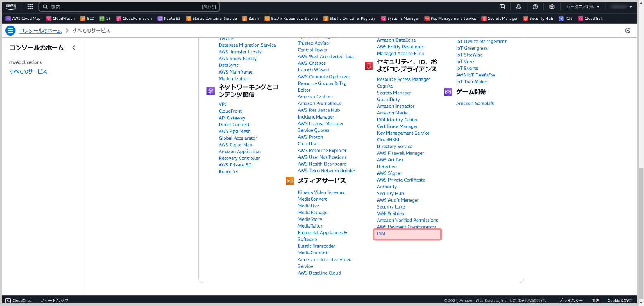The width and height of the screenshot is (644, 306).
Task: Open Cookie の設定 footer link
Action: [x=620, y=301]
